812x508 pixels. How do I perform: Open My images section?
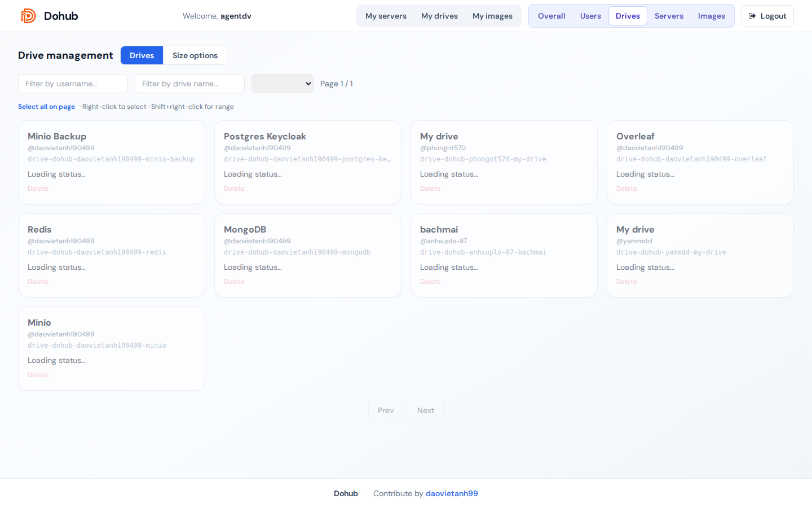coord(492,16)
